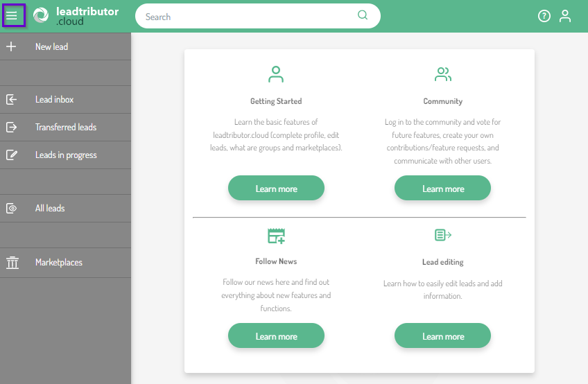The width and height of the screenshot is (588, 384).
Task: Open the user profile icon
Action: [x=565, y=16]
